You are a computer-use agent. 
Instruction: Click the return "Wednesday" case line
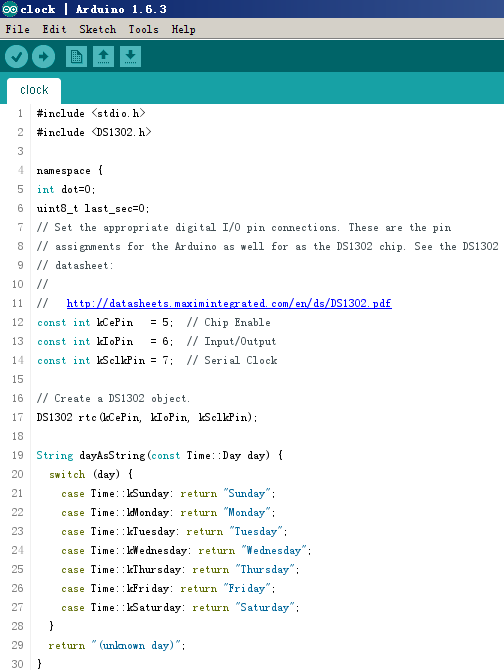(x=186, y=550)
